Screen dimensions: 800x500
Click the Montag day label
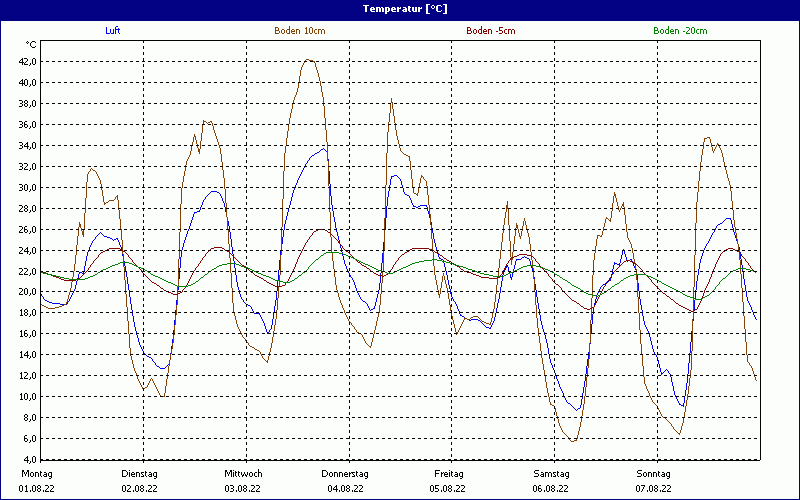pos(36,473)
